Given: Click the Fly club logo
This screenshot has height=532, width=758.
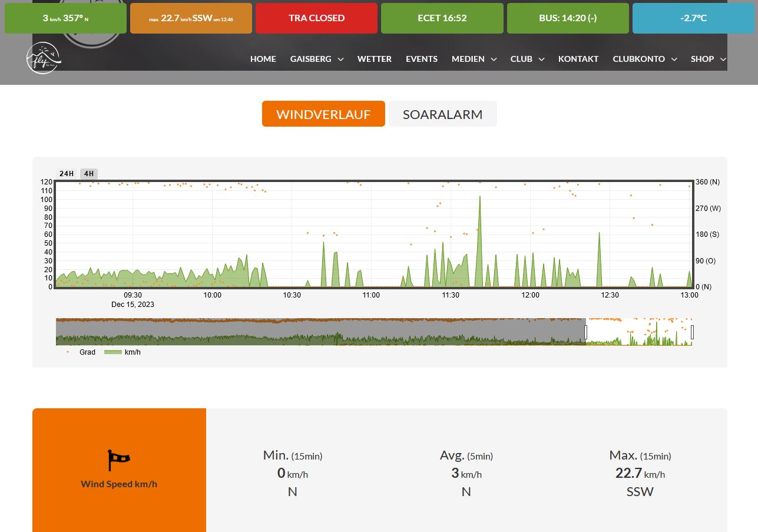Looking at the screenshot, I should pyautogui.click(x=44, y=58).
